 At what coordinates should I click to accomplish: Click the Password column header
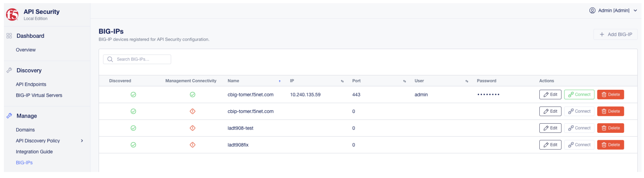[487, 81]
